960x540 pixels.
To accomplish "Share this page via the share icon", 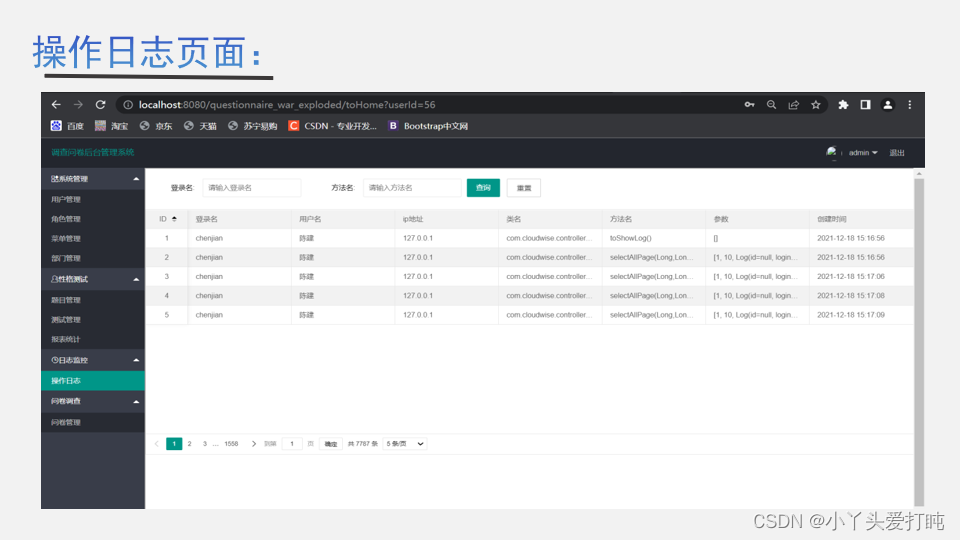I will point(793,105).
